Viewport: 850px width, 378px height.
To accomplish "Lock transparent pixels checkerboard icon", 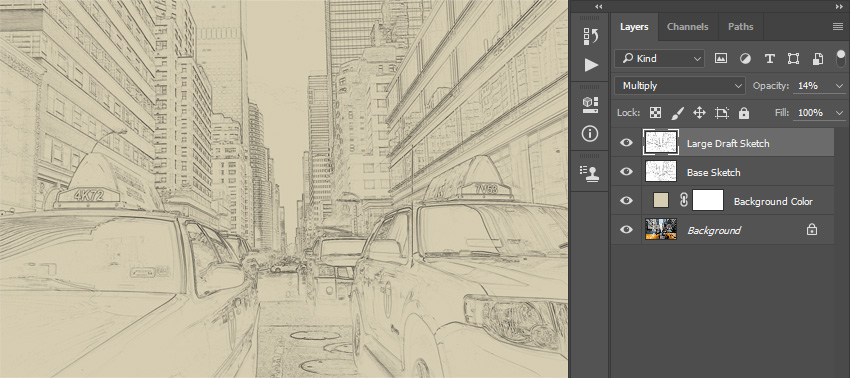I will click(656, 113).
